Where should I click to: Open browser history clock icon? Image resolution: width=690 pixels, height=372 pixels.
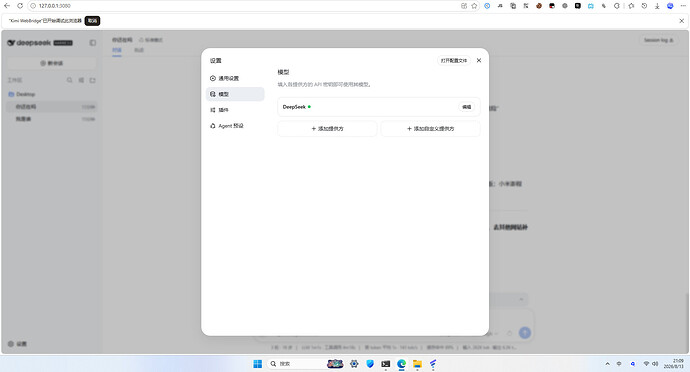pos(644,6)
